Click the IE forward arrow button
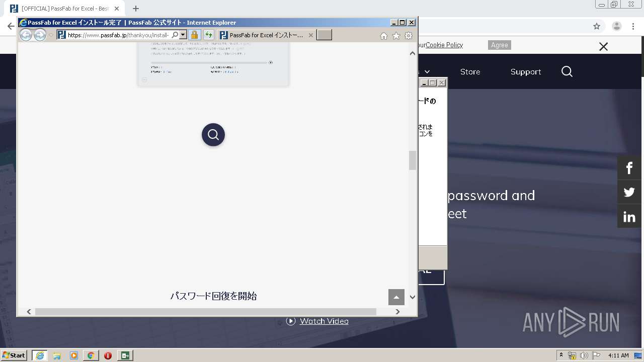This screenshot has height=362, width=644. pos(40,35)
